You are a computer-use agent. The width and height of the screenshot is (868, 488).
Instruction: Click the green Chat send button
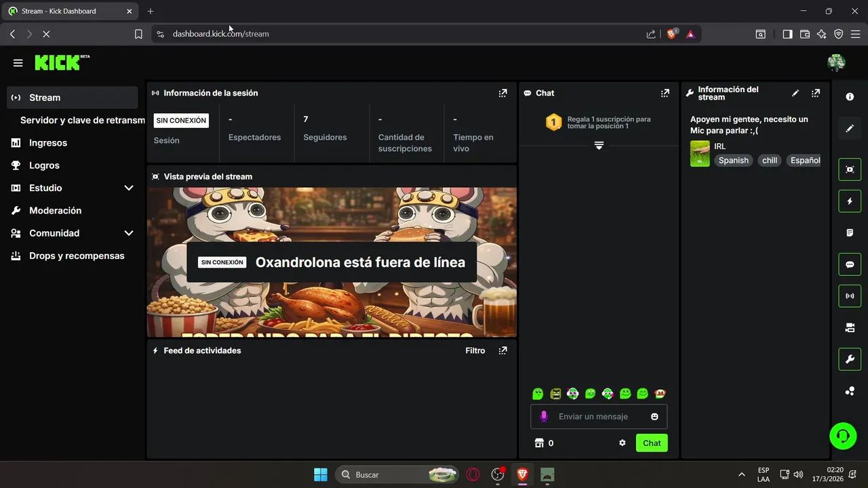(x=652, y=443)
